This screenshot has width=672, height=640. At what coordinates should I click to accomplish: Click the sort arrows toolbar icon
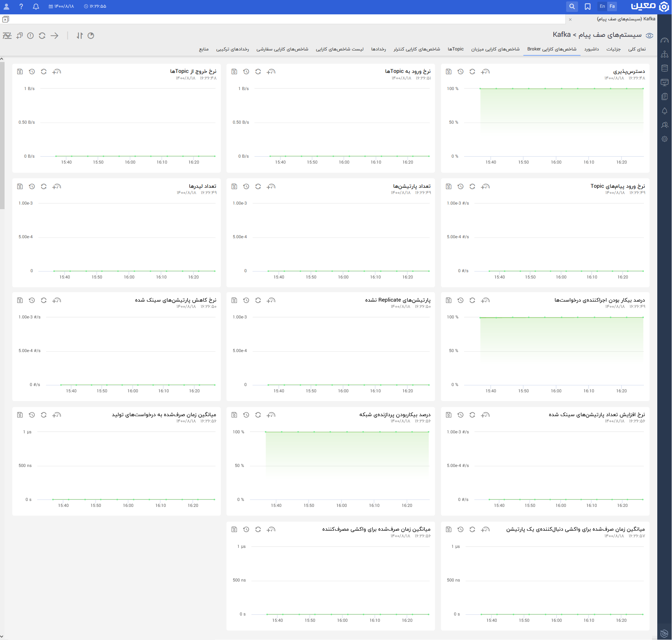pos(80,35)
